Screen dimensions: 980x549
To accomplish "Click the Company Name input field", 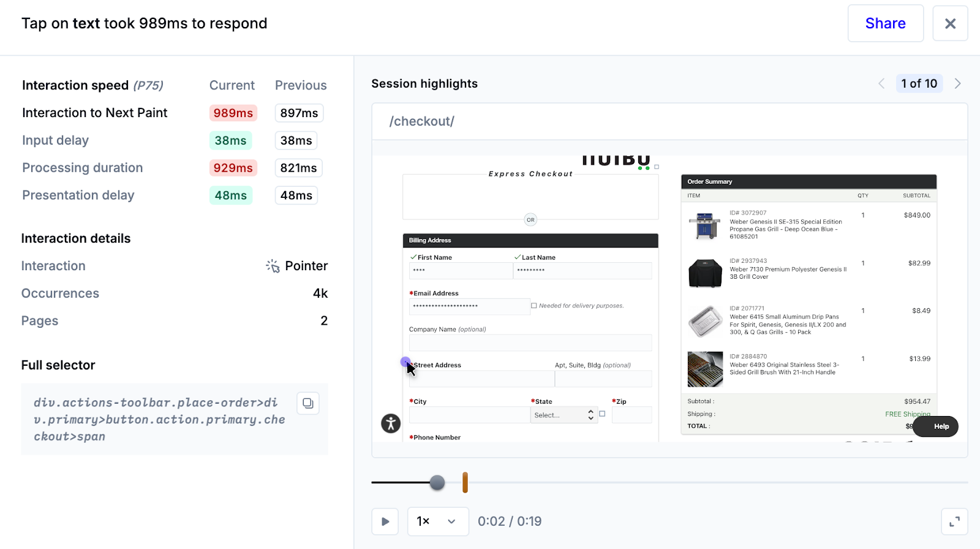I will [x=530, y=343].
